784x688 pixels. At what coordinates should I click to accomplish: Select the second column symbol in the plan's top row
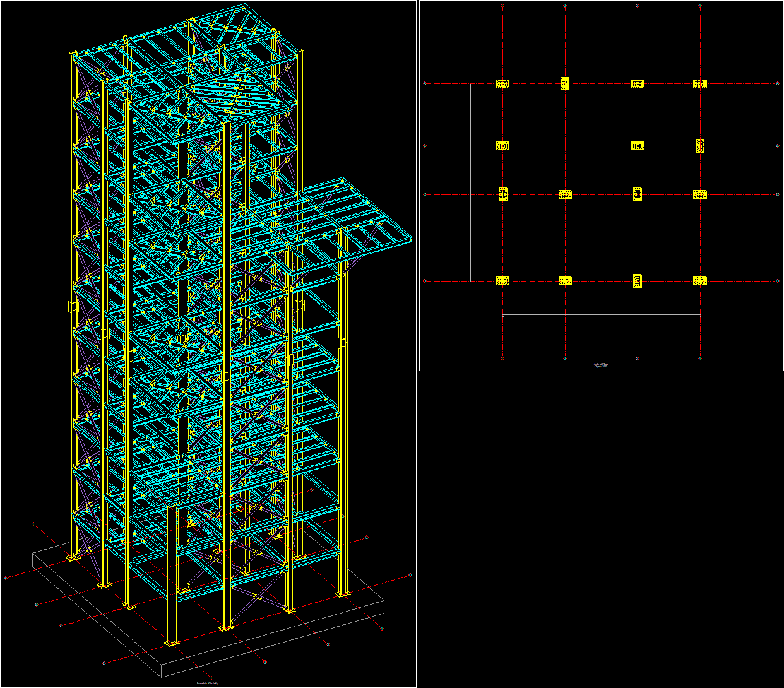point(565,83)
